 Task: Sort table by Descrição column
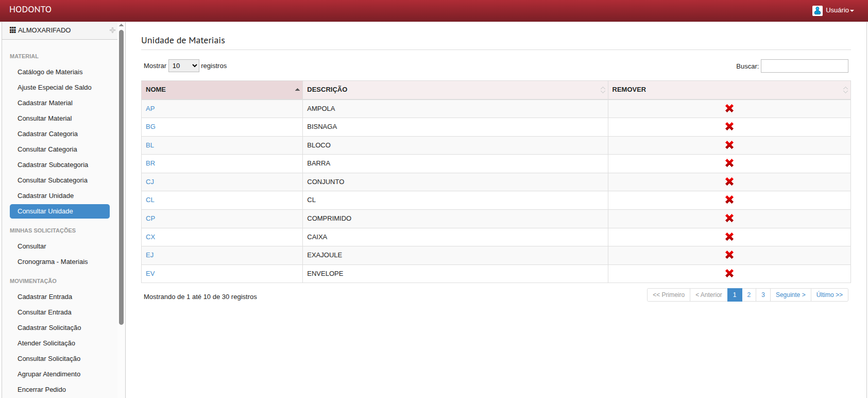click(x=455, y=90)
